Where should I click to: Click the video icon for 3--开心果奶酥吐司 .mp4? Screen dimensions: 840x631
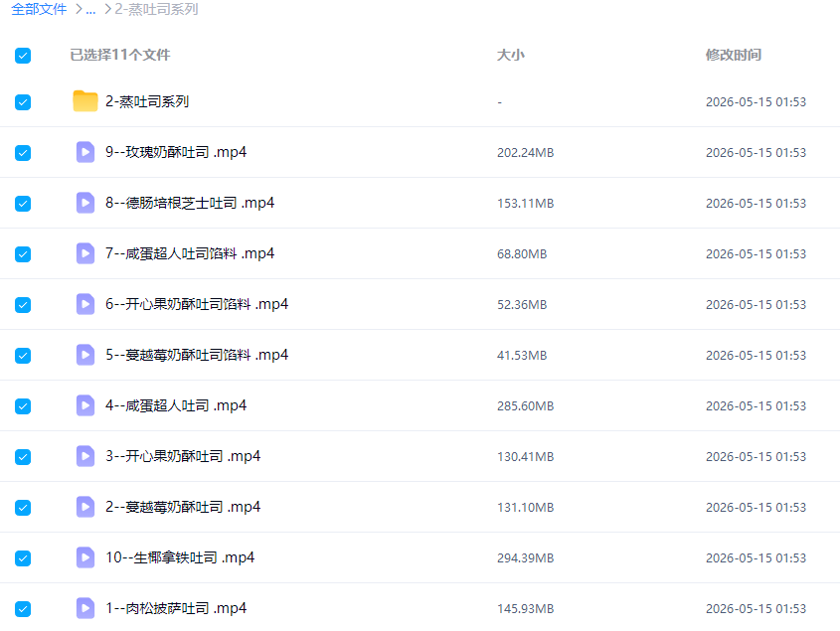[x=85, y=456]
